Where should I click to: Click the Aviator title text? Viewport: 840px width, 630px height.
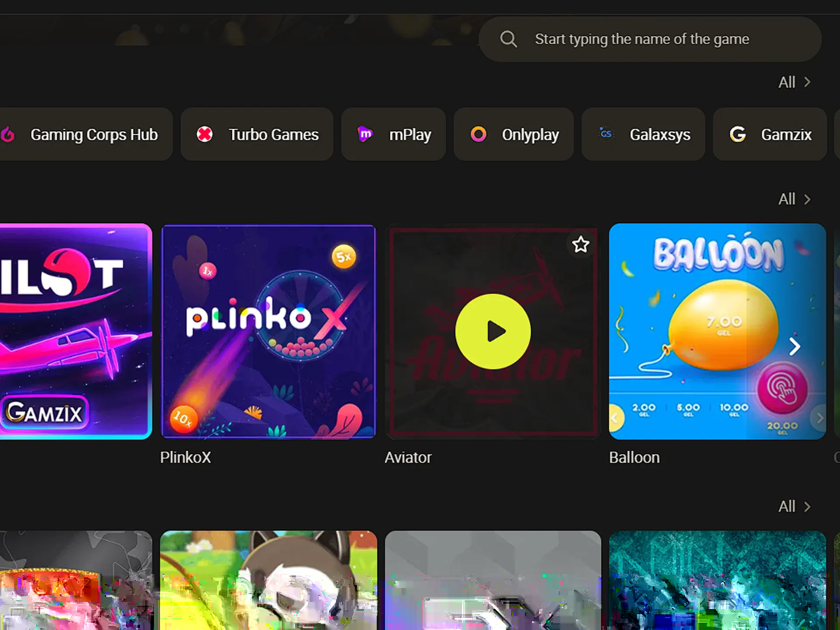(408, 458)
